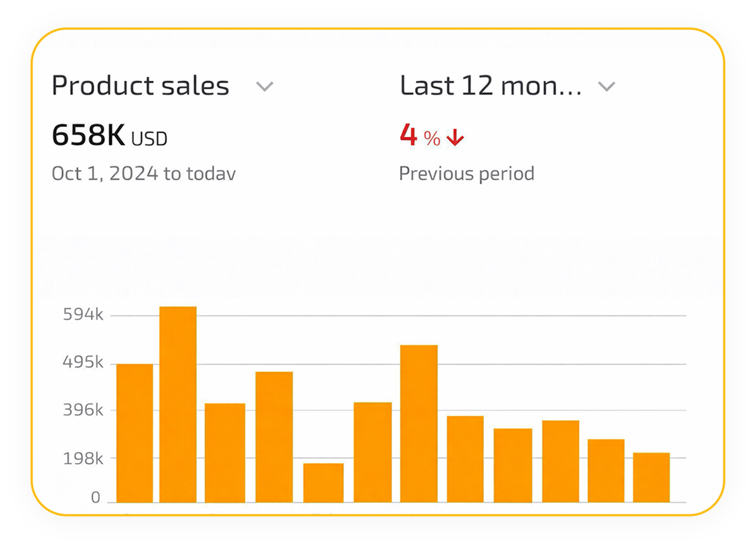Select the shortest bar near 198k line
Screen dimensions: 756x550
pyautogui.click(x=323, y=482)
